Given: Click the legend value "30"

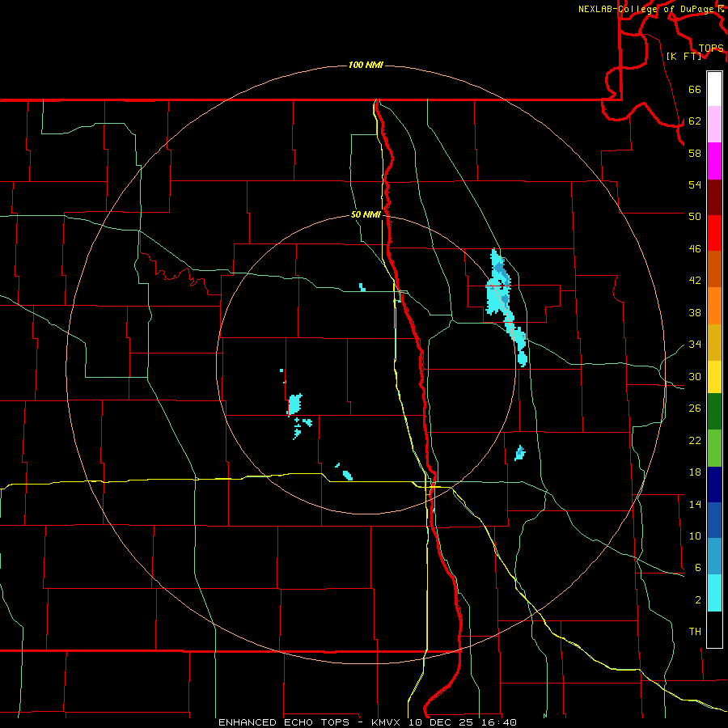Looking at the screenshot, I should [695, 376].
